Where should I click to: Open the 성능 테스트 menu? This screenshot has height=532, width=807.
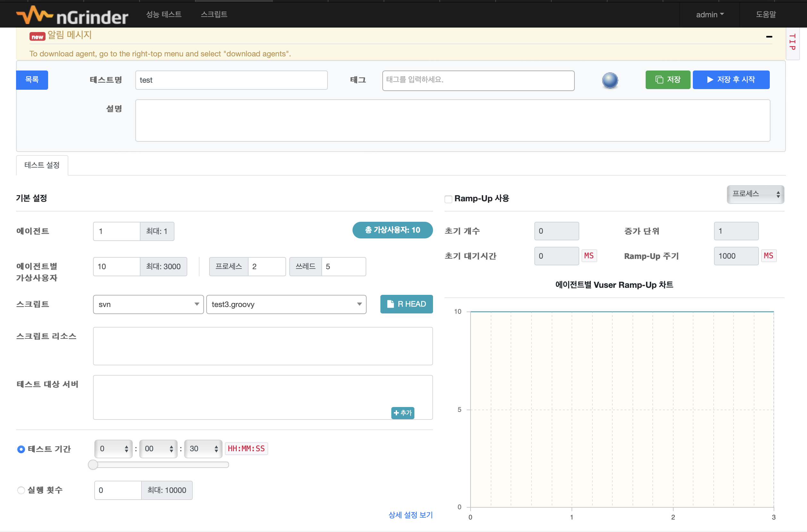click(164, 14)
